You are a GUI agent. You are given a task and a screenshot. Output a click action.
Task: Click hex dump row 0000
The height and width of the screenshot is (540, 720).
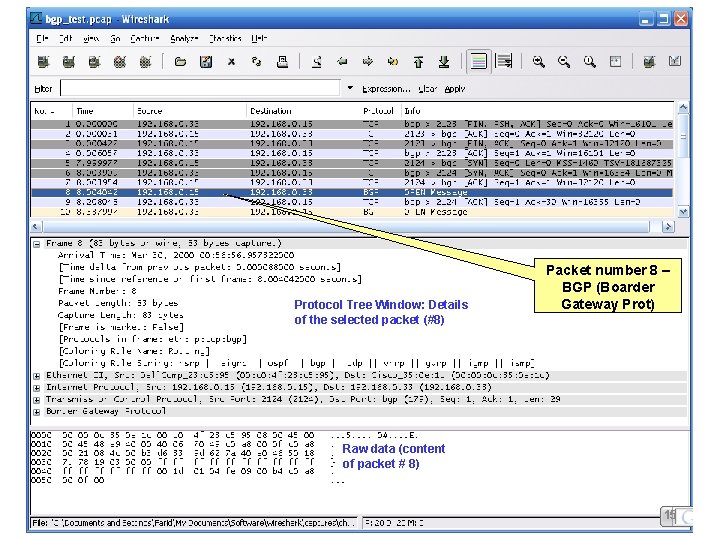pos(224,435)
